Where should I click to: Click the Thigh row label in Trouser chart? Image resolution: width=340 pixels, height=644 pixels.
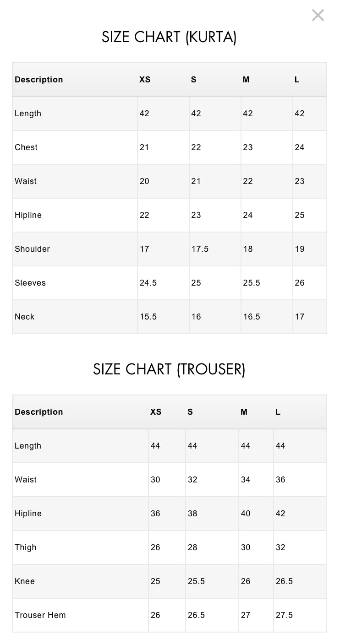pyautogui.click(x=26, y=547)
